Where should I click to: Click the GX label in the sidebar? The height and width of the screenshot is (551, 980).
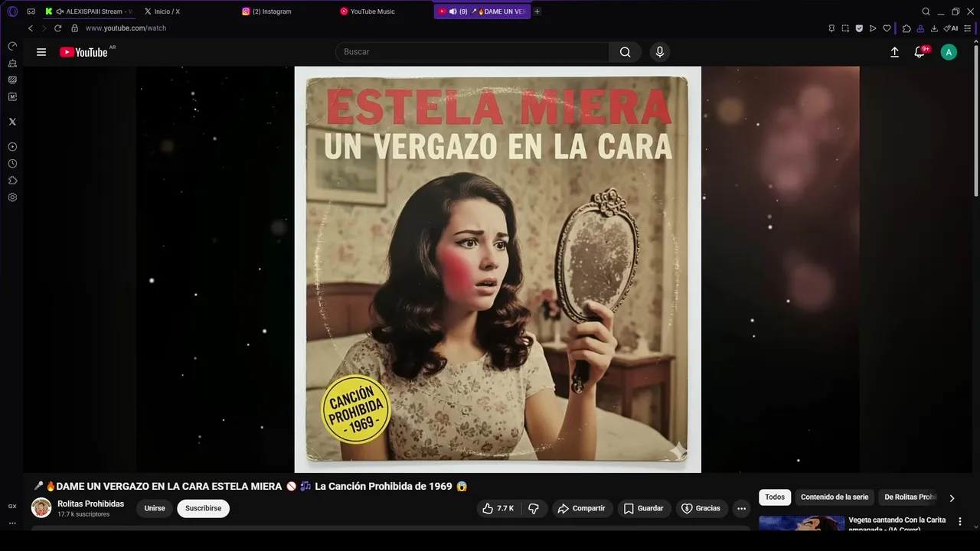12,506
